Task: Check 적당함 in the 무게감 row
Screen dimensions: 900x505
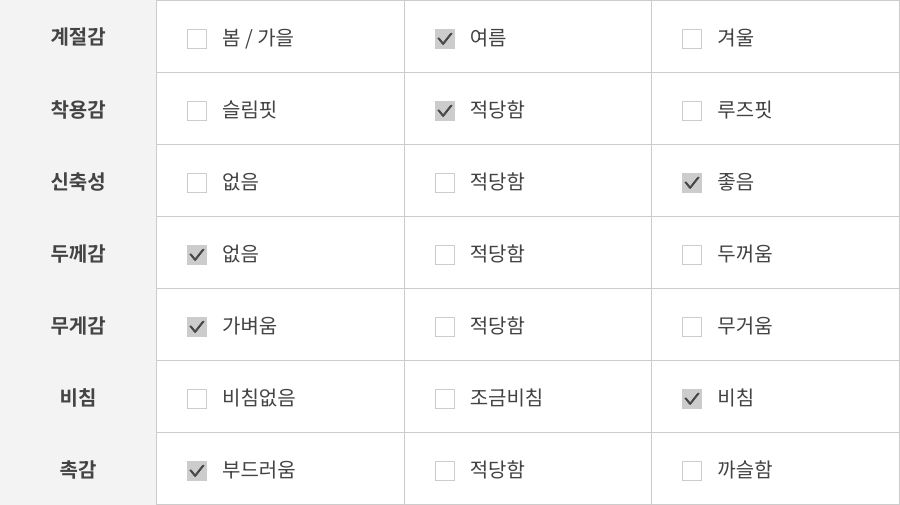Action: (x=445, y=327)
